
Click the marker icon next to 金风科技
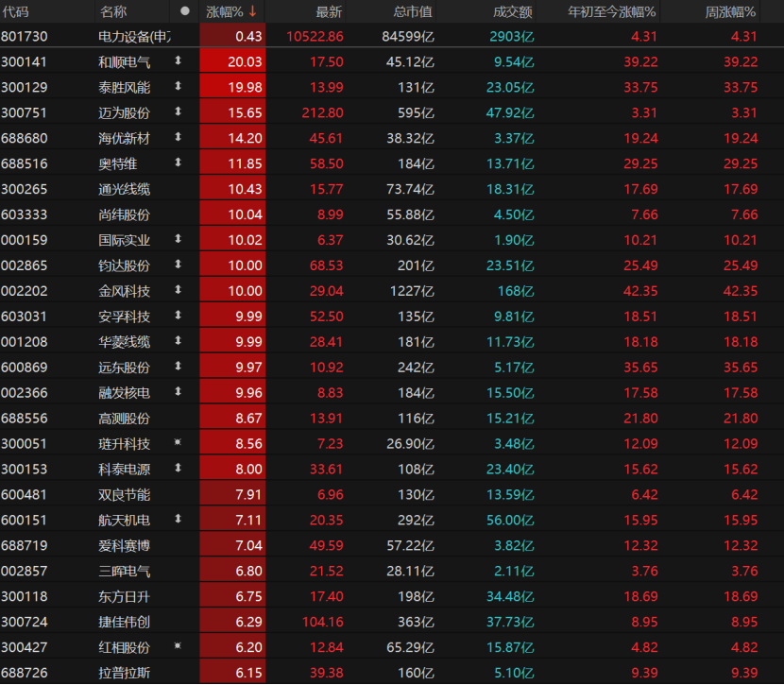pyautogui.click(x=178, y=291)
